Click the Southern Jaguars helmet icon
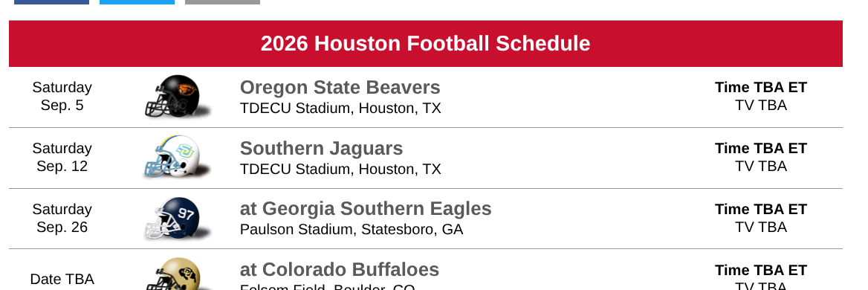868x290 pixels. pos(177,157)
